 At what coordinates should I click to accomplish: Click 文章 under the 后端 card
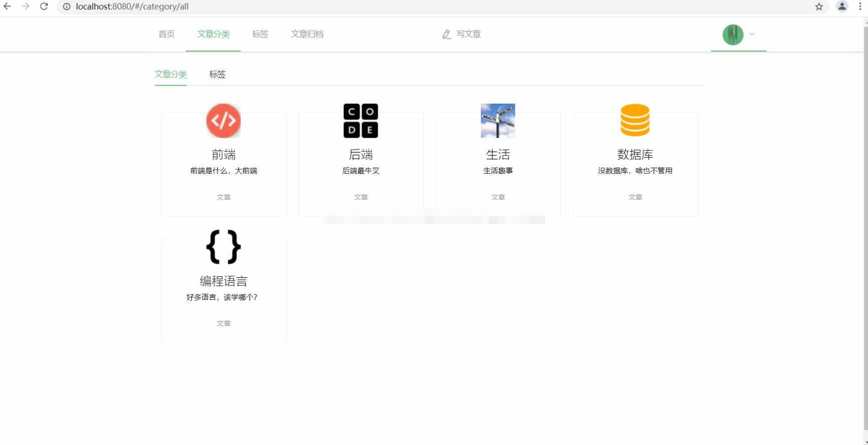pyautogui.click(x=361, y=197)
